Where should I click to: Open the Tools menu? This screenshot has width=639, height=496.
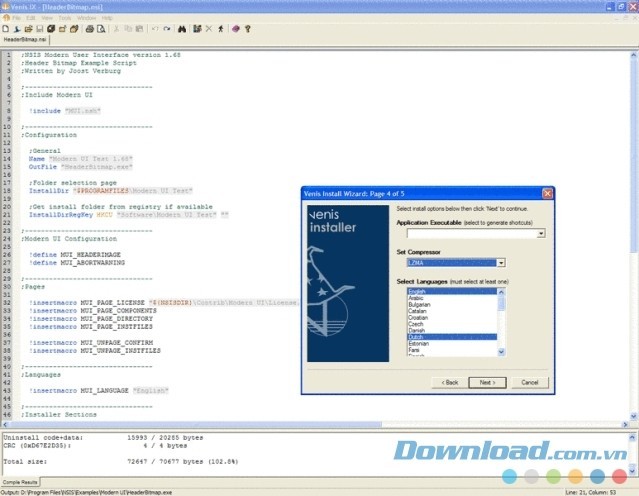(x=64, y=18)
